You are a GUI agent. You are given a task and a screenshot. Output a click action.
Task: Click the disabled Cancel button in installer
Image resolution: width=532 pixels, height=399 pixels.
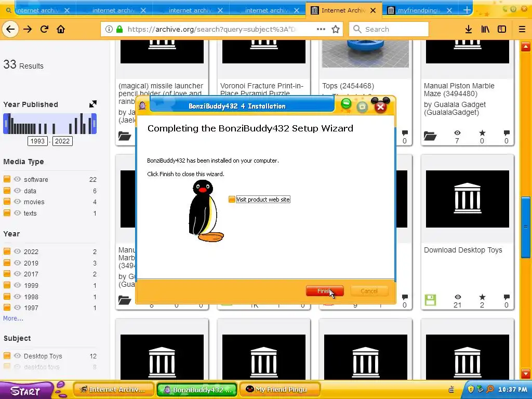[369, 291]
